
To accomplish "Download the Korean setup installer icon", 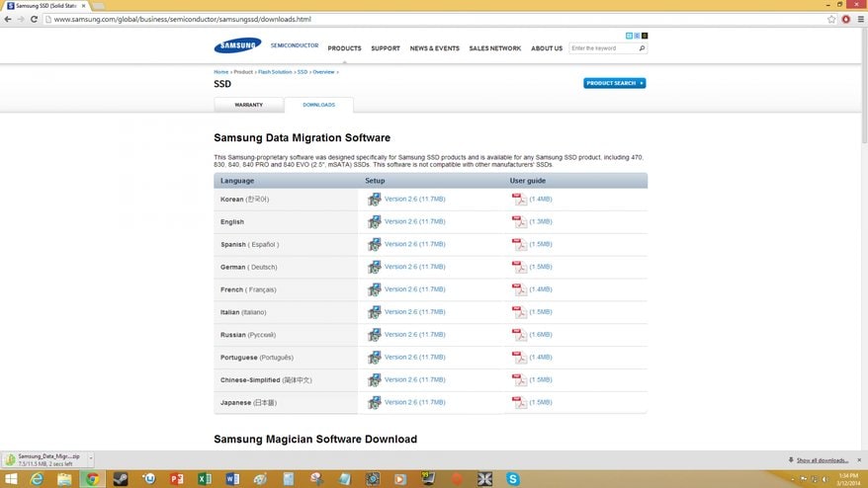I will [x=375, y=200].
